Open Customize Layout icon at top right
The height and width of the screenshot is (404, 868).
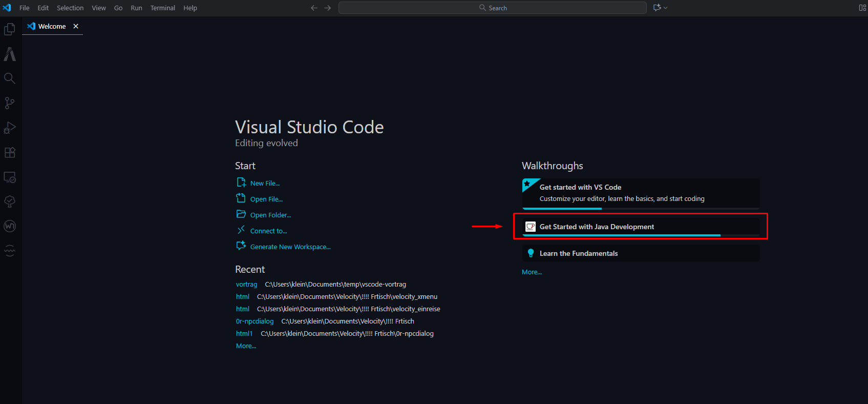point(862,8)
